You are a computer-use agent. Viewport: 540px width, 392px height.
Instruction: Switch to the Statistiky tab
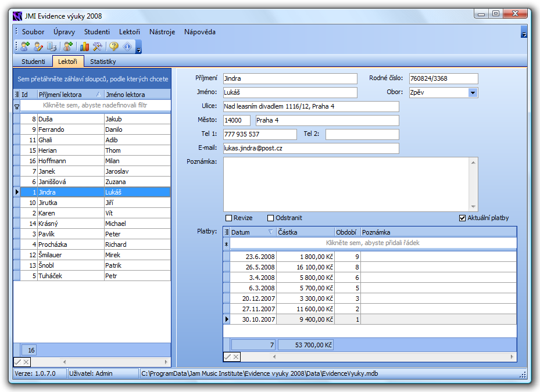click(x=103, y=62)
